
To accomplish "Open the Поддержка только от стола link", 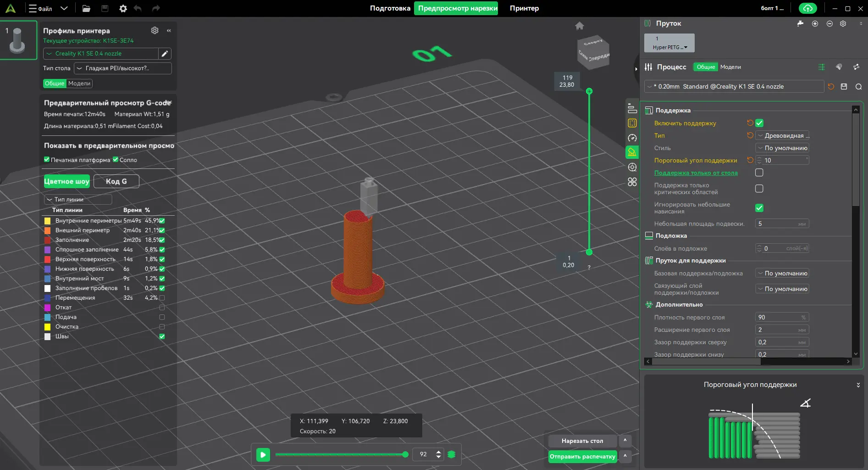I will [696, 173].
